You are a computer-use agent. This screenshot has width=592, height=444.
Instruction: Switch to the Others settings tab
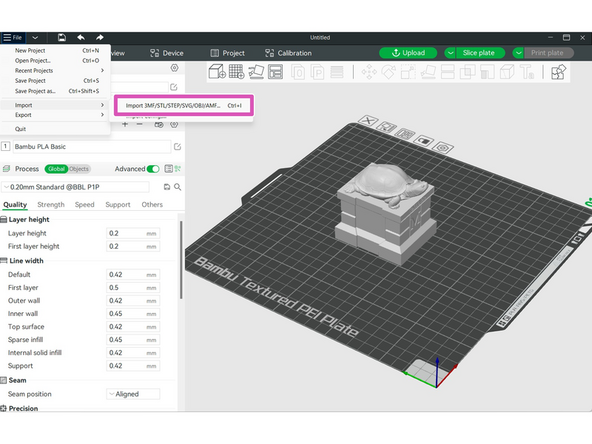coord(152,204)
